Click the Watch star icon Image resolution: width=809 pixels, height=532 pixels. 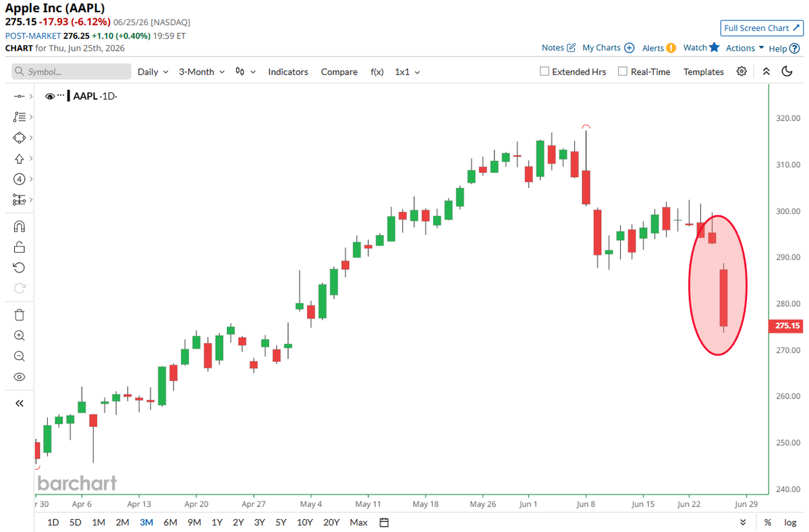coord(714,47)
